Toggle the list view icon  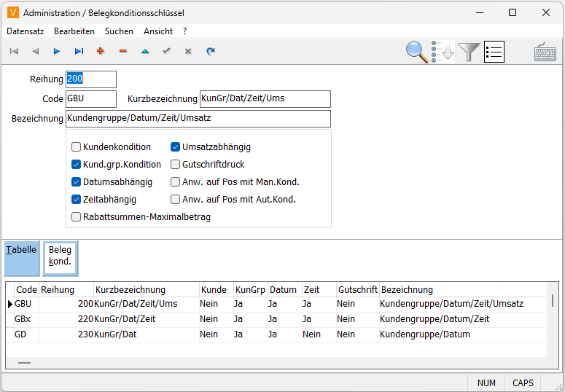point(494,52)
